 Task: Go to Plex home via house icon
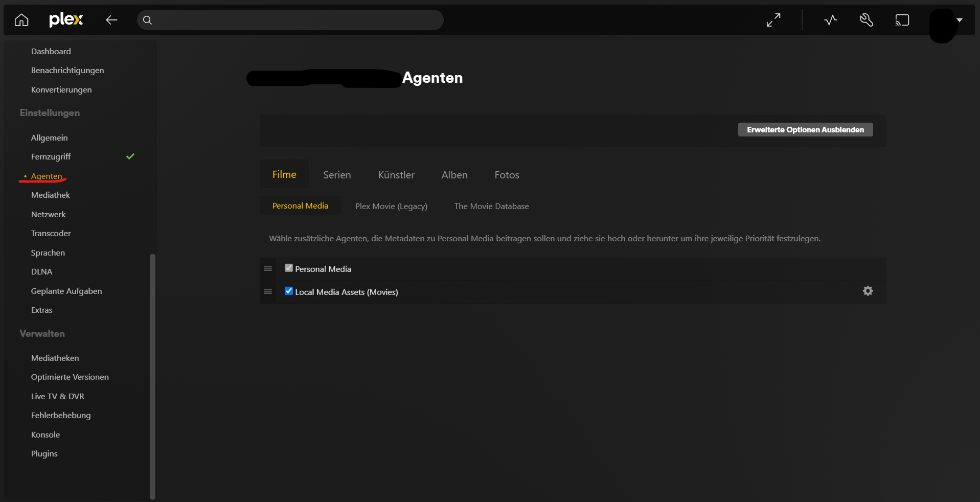[x=21, y=20]
